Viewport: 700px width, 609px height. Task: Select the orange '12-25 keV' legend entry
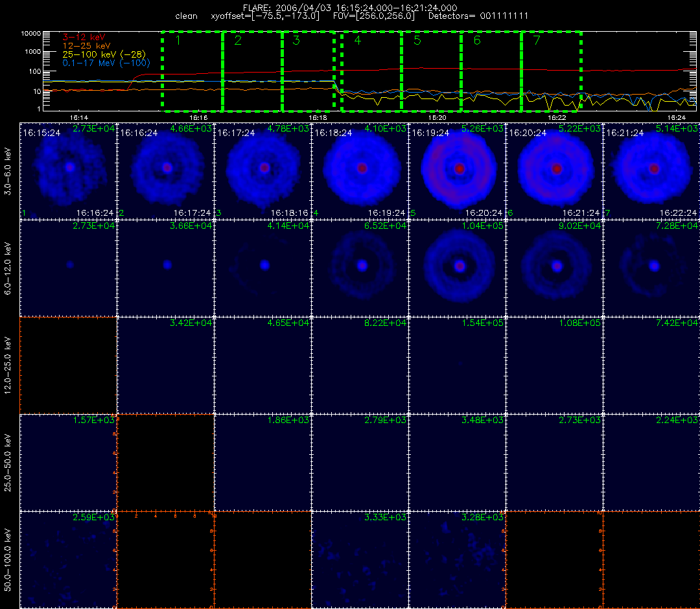pos(87,46)
